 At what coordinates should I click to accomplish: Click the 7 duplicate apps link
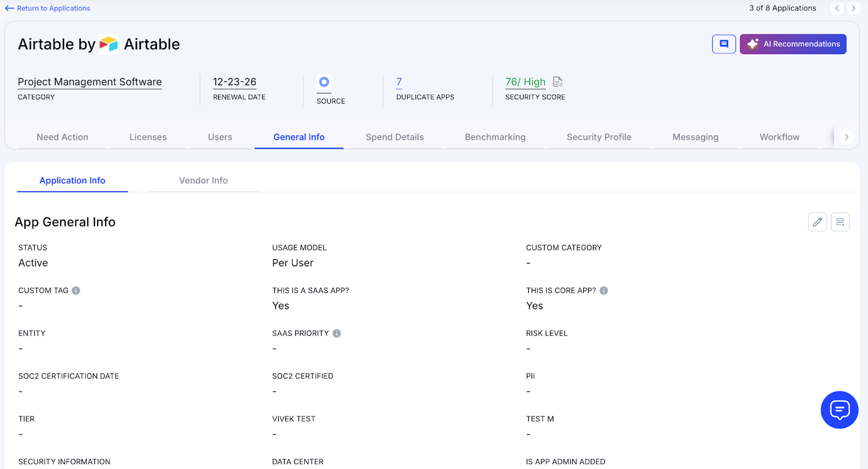click(399, 82)
